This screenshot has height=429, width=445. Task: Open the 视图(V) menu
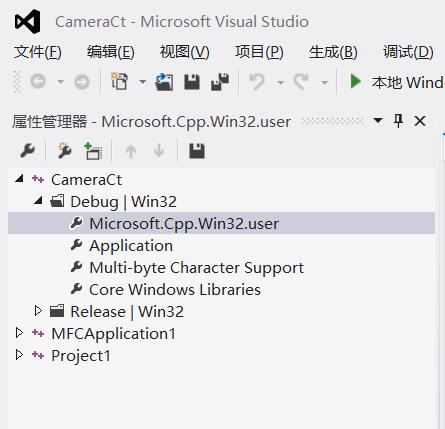click(x=185, y=52)
